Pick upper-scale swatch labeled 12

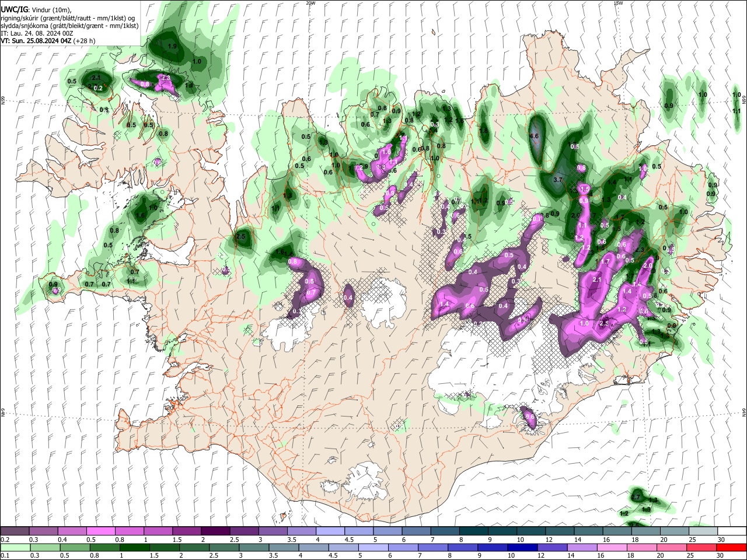(560, 531)
